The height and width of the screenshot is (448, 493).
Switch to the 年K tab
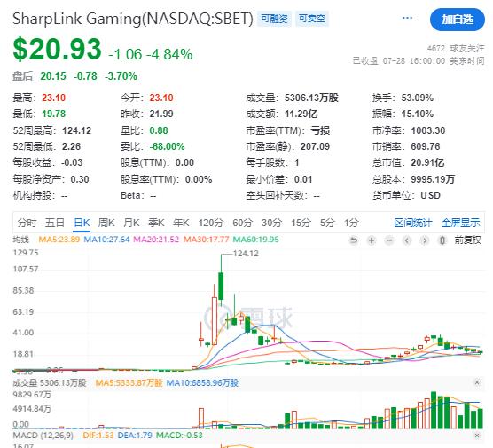(181, 223)
